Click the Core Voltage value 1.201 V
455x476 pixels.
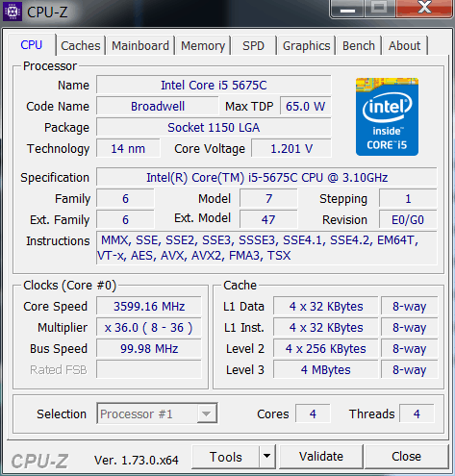(x=291, y=149)
